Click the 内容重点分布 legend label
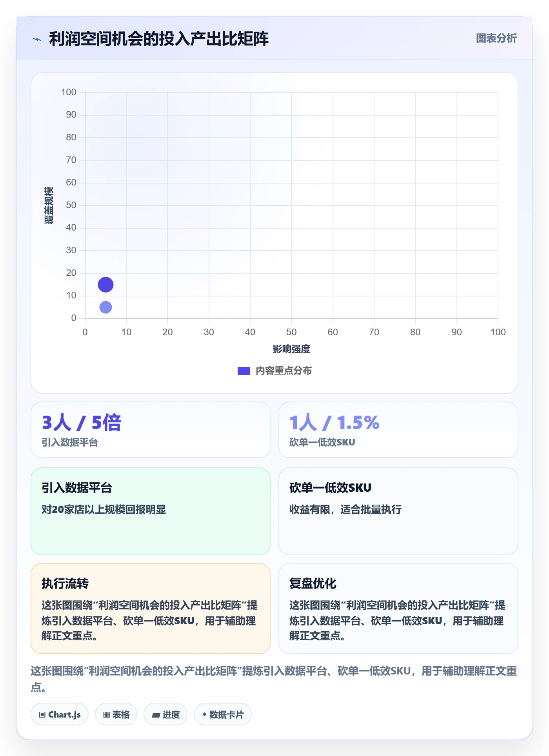The height and width of the screenshot is (756, 549). (284, 371)
